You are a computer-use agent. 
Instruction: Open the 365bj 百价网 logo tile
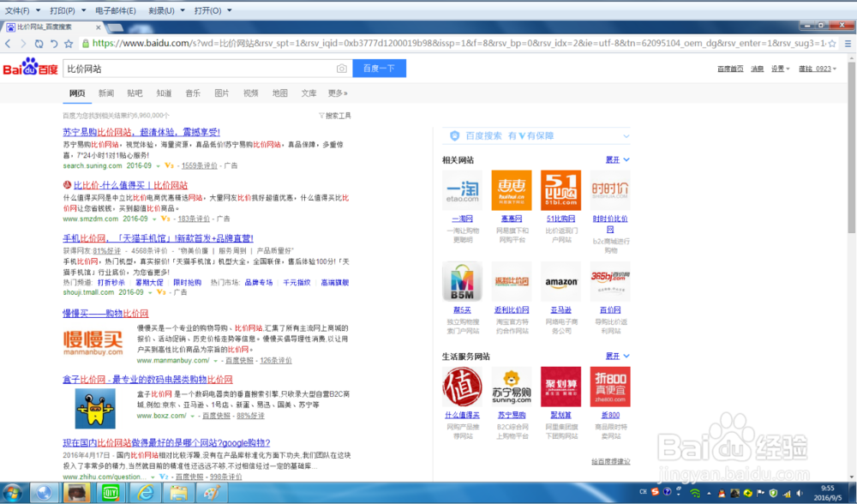tap(610, 281)
